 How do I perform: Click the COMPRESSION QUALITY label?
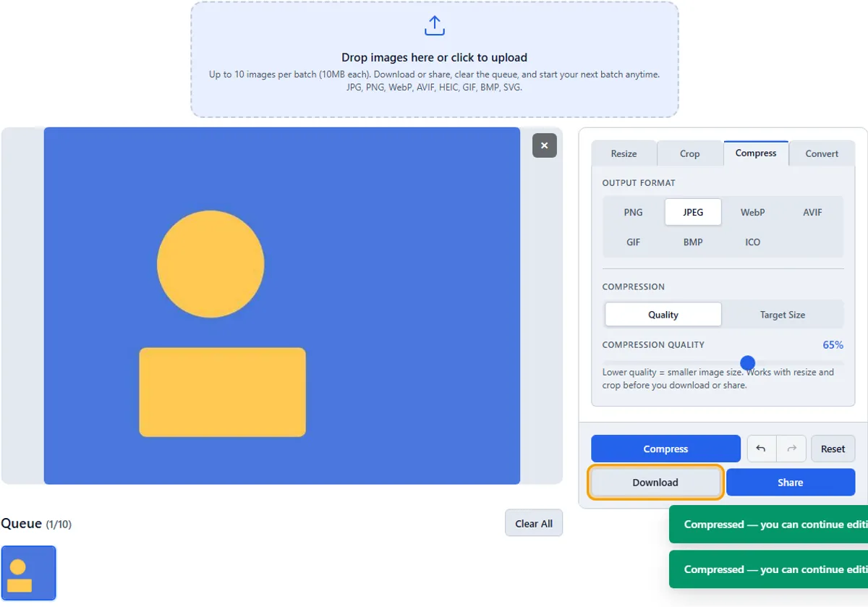coord(653,345)
